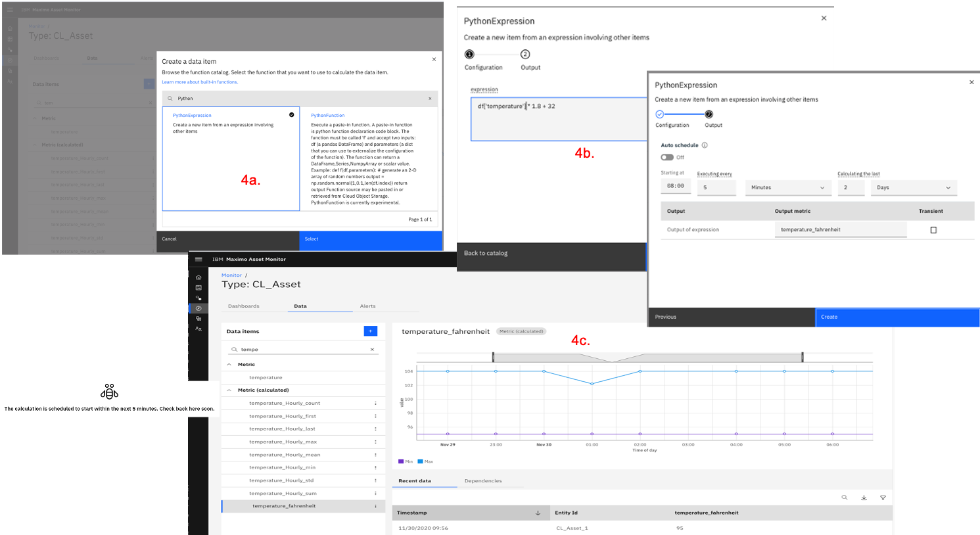Open the Dashboards panel icon in sidebar
This screenshot has height=535, width=980.
pyautogui.click(x=198, y=287)
